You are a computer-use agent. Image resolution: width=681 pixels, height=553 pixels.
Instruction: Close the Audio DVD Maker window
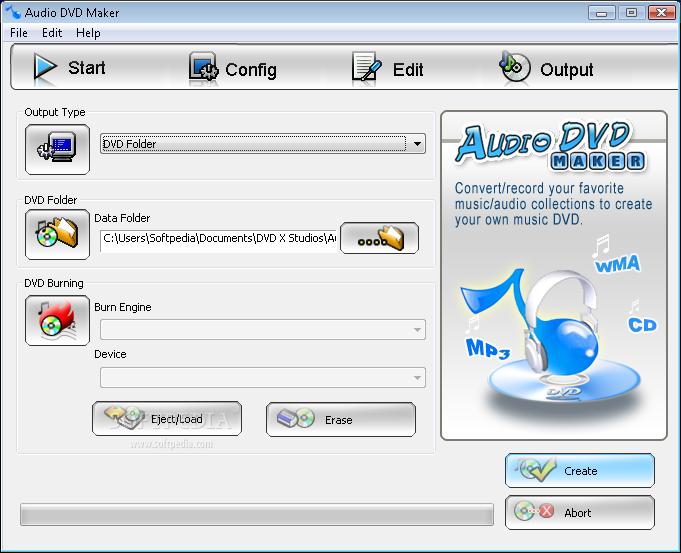(x=661, y=13)
